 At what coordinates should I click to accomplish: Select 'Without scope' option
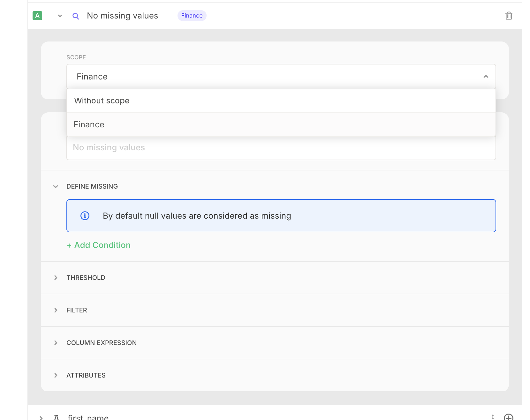tap(281, 101)
